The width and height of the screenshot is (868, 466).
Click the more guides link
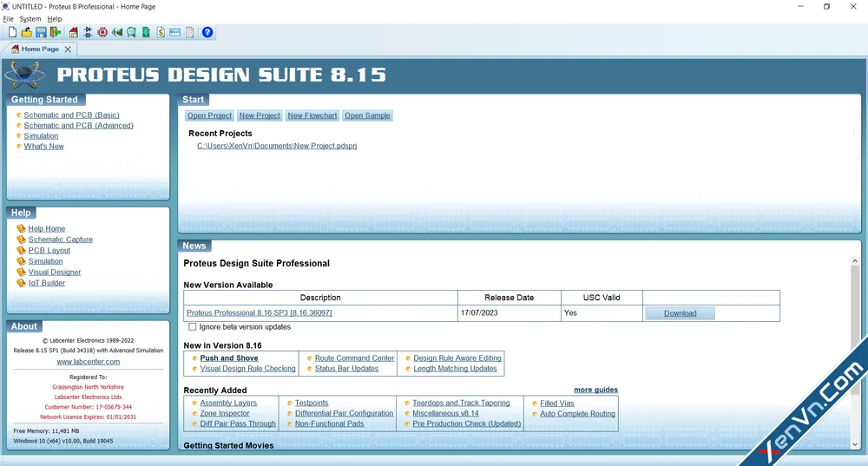click(595, 390)
